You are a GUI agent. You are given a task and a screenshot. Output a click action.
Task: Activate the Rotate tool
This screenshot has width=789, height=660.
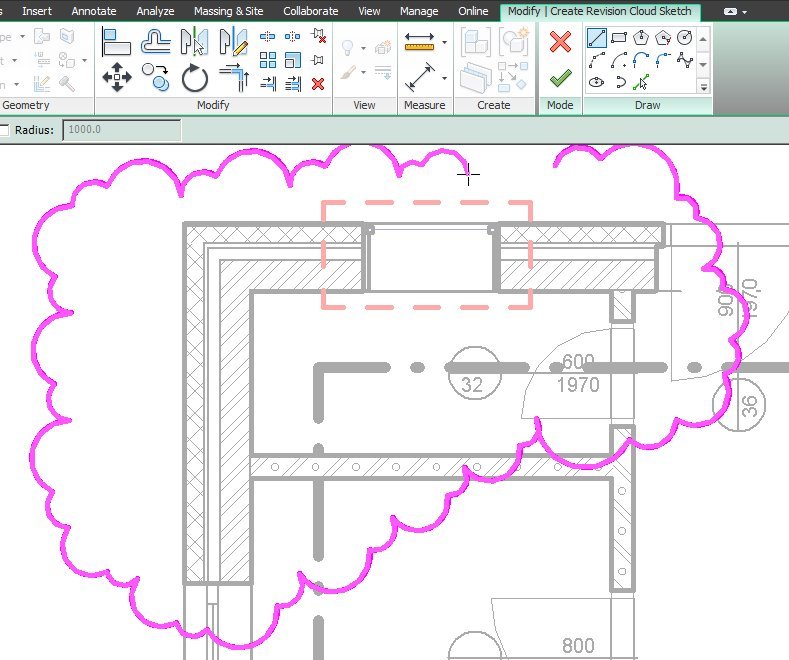194,78
